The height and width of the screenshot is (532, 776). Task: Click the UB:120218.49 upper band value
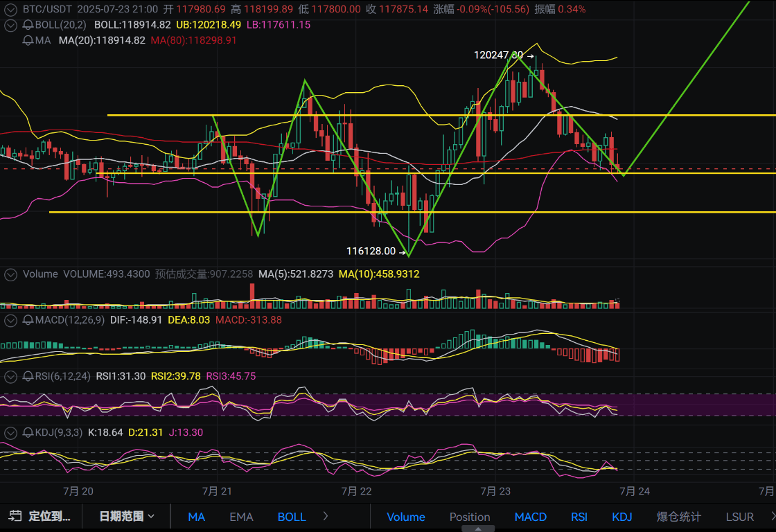click(209, 25)
